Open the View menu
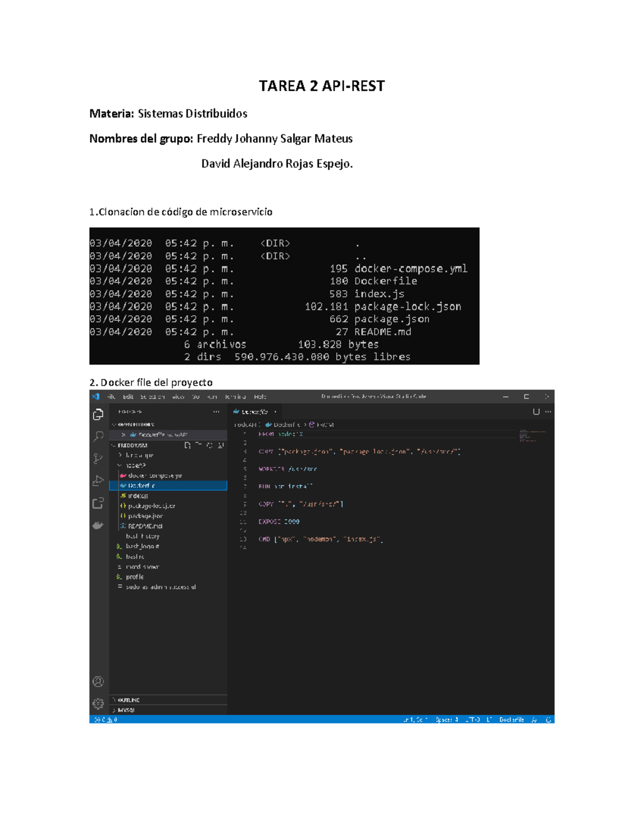644x834 pixels. click(178, 397)
